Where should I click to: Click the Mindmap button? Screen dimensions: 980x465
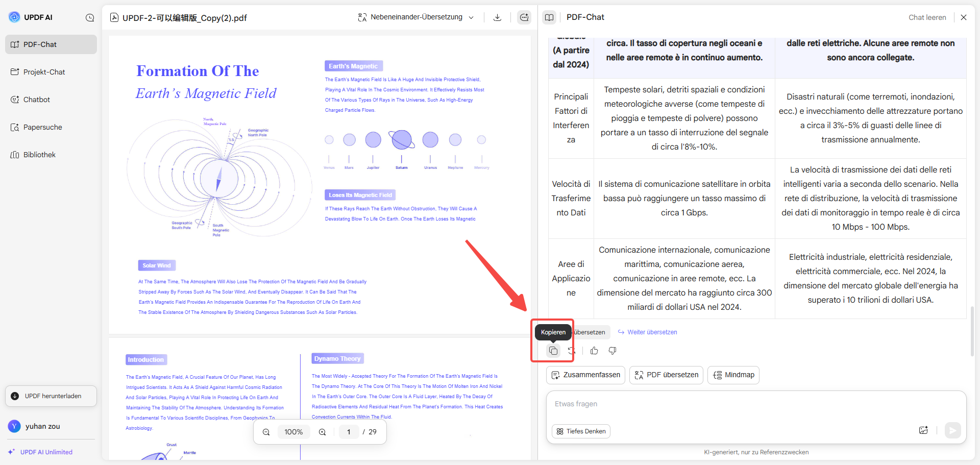pos(733,375)
